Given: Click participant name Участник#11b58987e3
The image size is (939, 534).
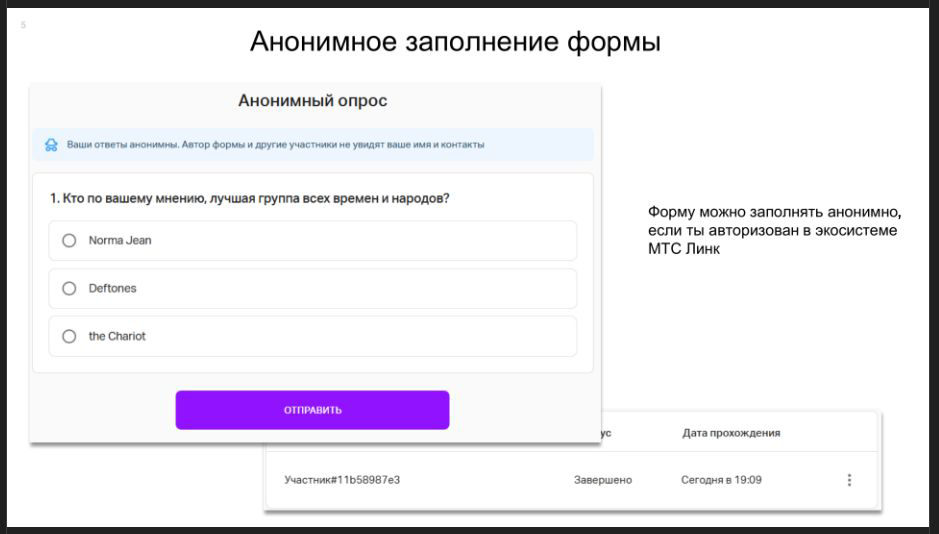Looking at the screenshot, I should click(x=342, y=480).
